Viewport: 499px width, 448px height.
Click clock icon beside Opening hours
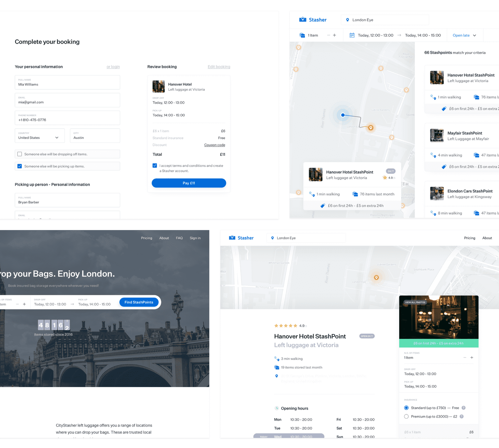pos(277,408)
